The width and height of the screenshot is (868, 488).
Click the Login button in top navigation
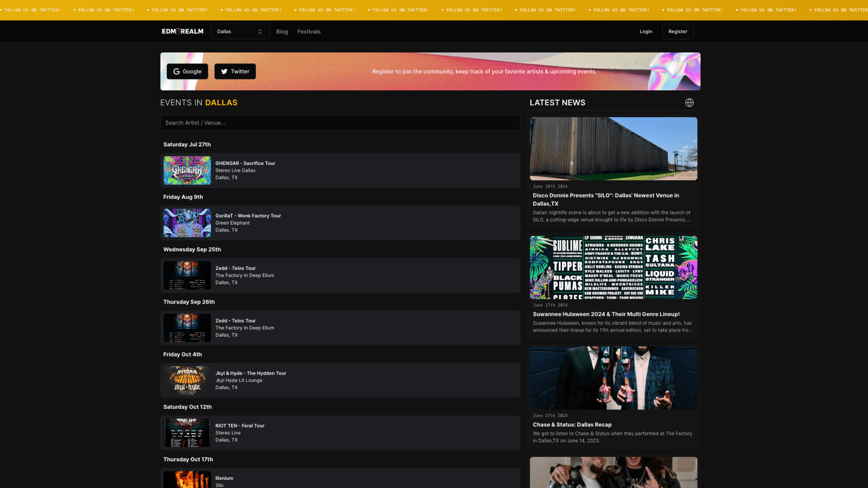(x=646, y=31)
